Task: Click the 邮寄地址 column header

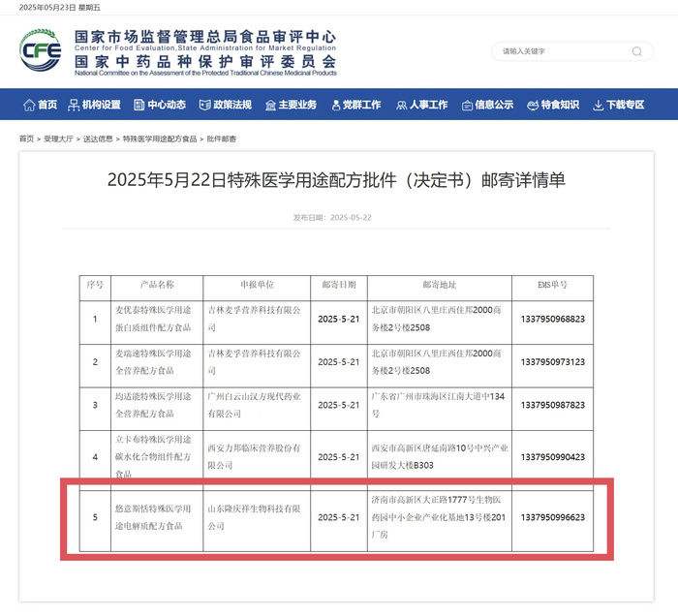Action: tap(440, 285)
